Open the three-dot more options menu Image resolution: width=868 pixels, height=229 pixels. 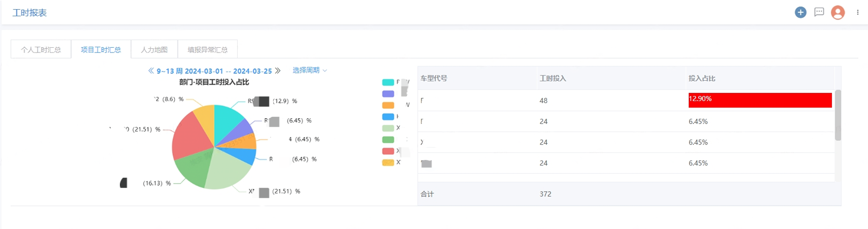(x=857, y=12)
